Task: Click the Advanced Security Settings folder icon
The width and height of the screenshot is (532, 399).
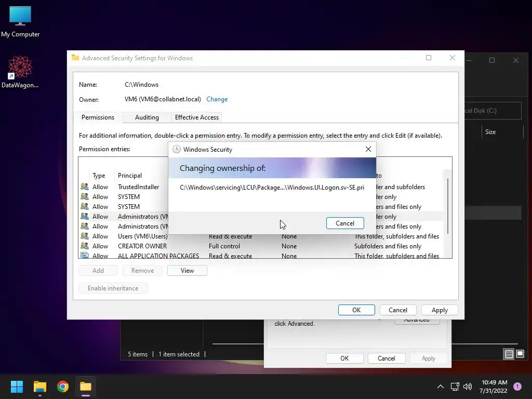Action: tap(75, 58)
